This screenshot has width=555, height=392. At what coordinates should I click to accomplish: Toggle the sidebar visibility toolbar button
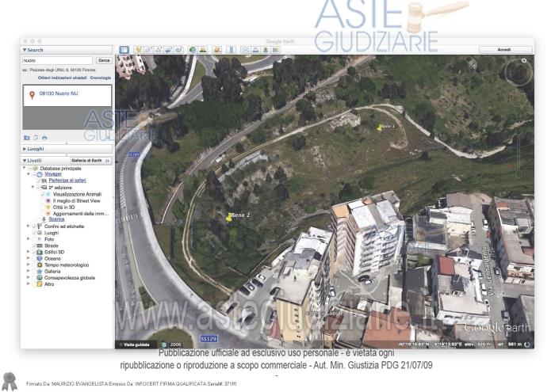coord(124,50)
